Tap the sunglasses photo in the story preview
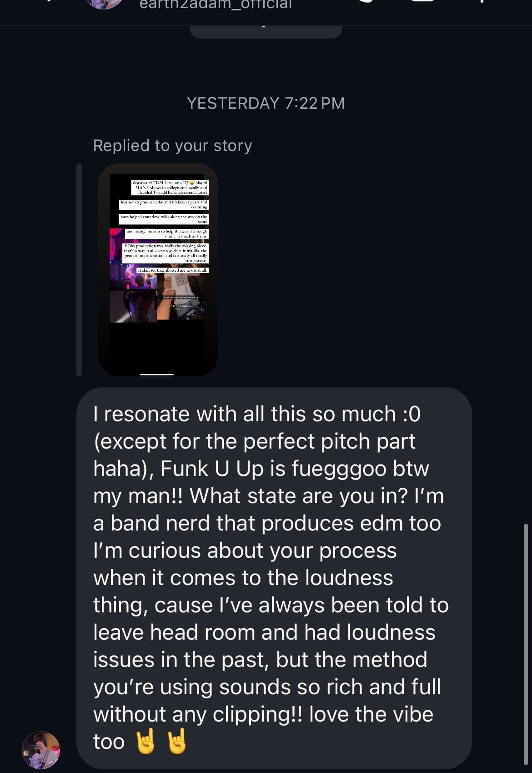Image resolution: width=532 pixels, height=773 pixels. 133,306
